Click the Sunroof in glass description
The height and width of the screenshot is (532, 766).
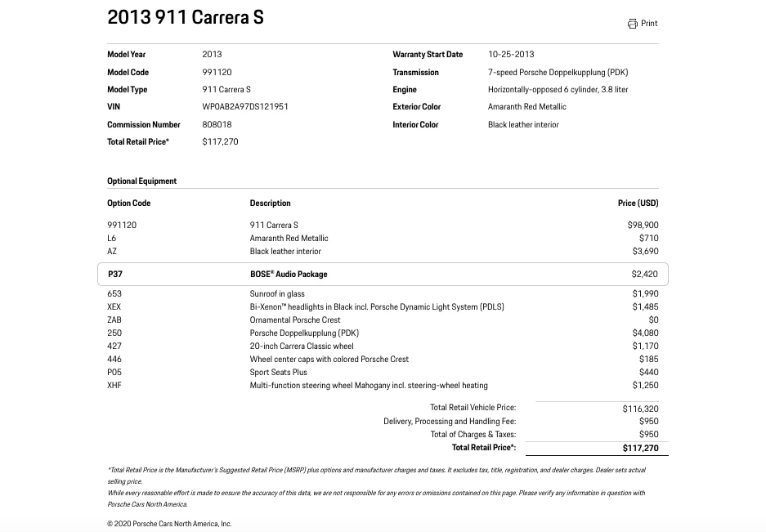[x=277, y=293]
